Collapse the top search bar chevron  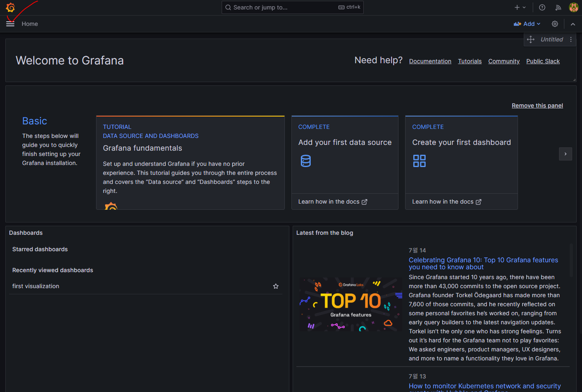[x=573, y=24]
